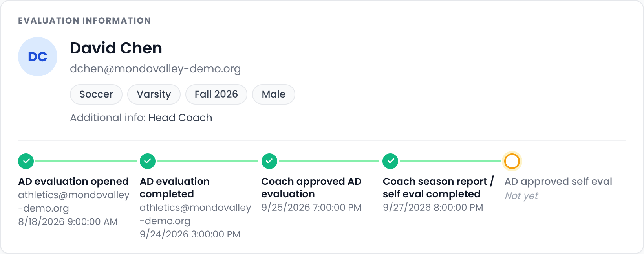644x254 pixels.
Task: Select the Varsity tag
Action: click(x=154, y=94)
